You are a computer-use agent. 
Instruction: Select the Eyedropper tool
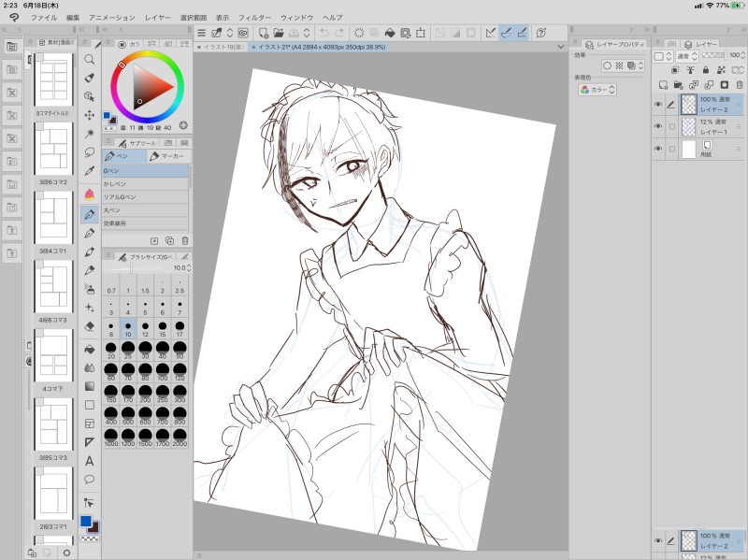click(89, 171)
